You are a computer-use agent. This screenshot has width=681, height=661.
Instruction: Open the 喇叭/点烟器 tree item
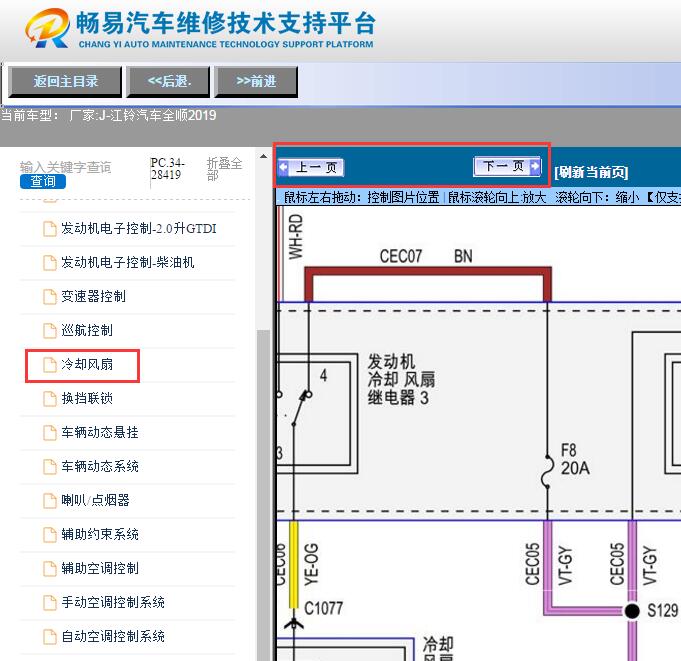tap(95, 500)
